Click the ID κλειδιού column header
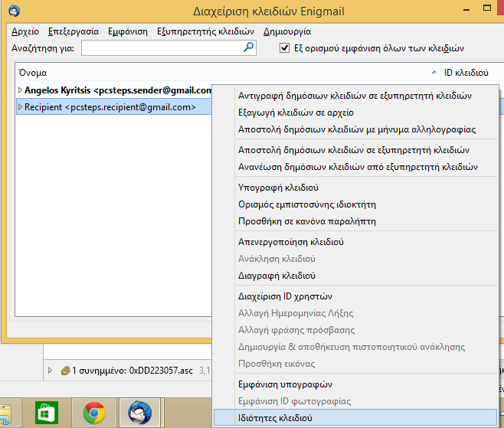This screenshot has height=428, width=504. pyautogui.click(x=472, y=72)
